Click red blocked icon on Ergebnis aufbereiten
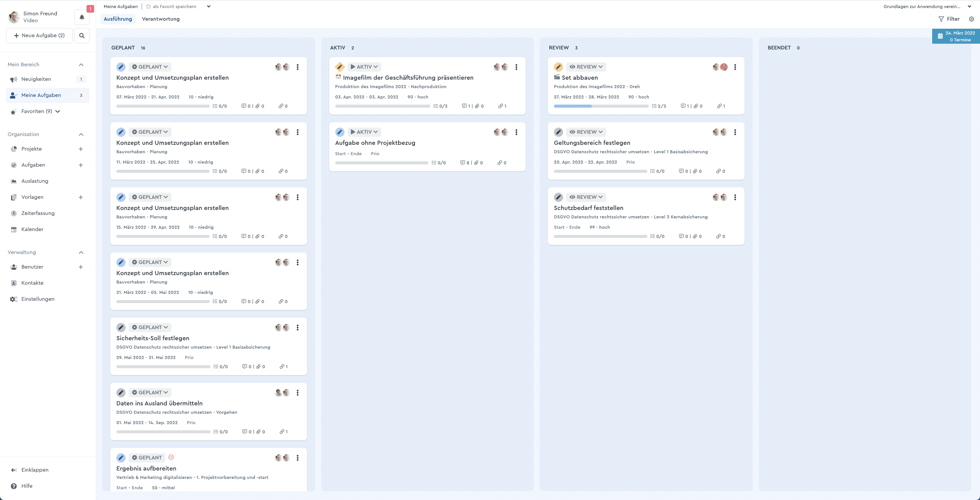 (171, 457)
